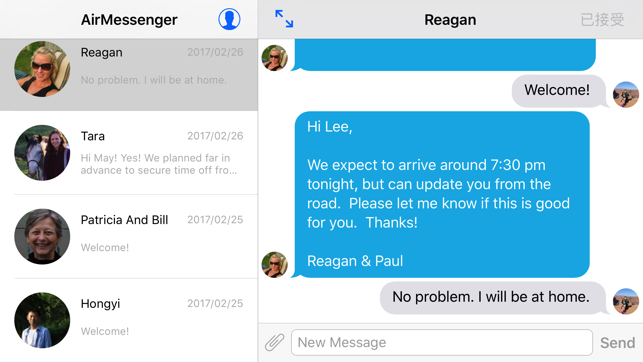The image size is (643, 362).
Task: Click the paperclip attachment icon
Action: click(274, 342)
